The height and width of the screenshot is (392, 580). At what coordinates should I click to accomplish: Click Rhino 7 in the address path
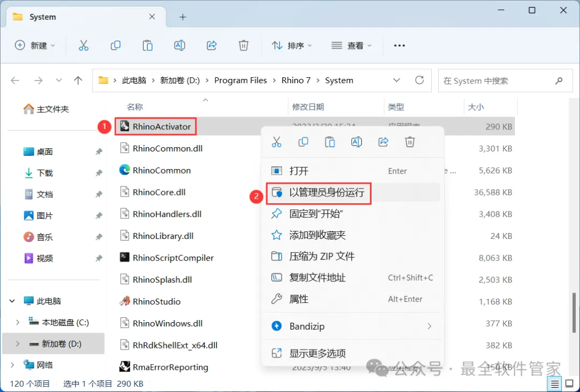296,80
